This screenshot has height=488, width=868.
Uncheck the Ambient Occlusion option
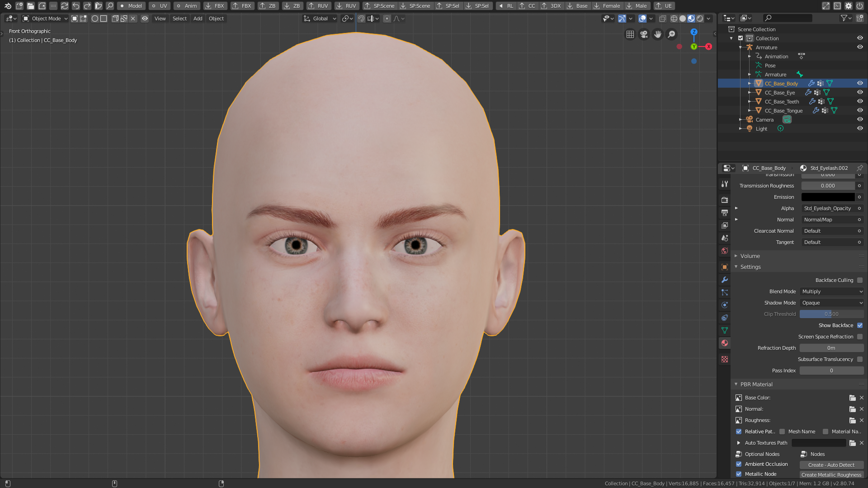(x=739, y=464)
